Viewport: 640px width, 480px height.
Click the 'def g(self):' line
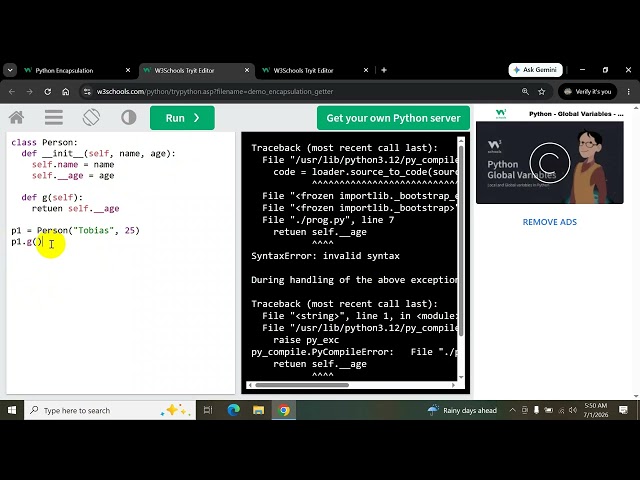pyautogui.click(x=52, y=198)
